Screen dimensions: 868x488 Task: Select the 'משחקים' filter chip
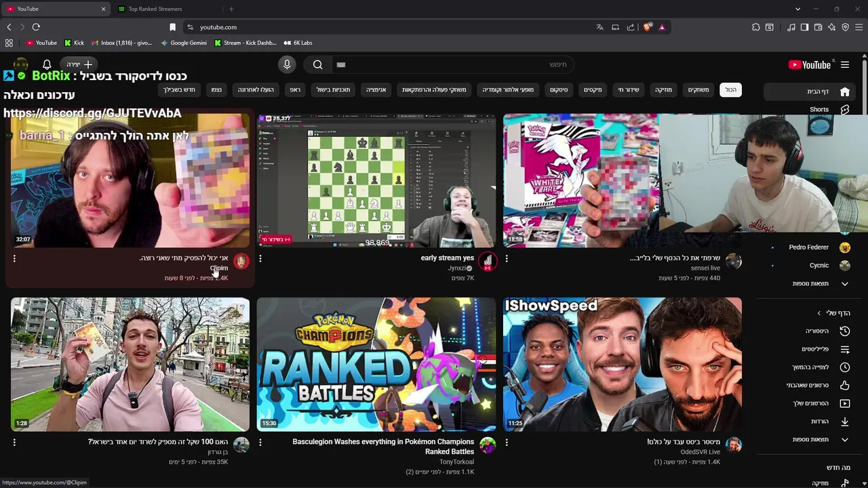(x=698, y=89)
